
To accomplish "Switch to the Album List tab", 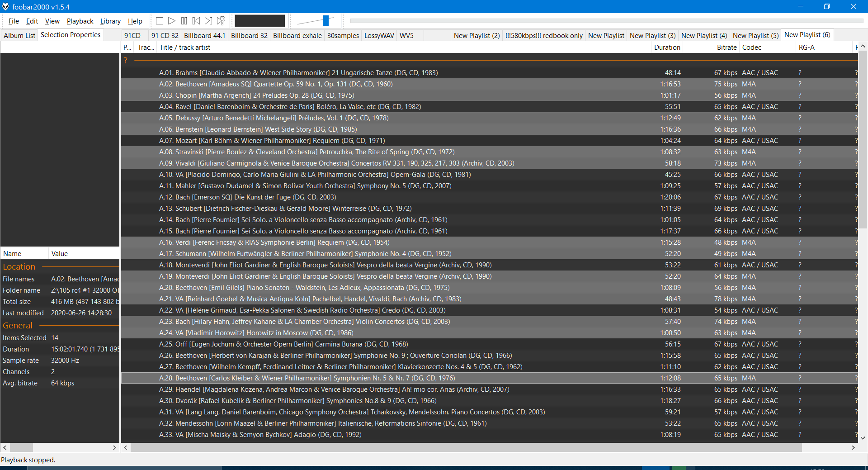I will [x=19, y=36].
